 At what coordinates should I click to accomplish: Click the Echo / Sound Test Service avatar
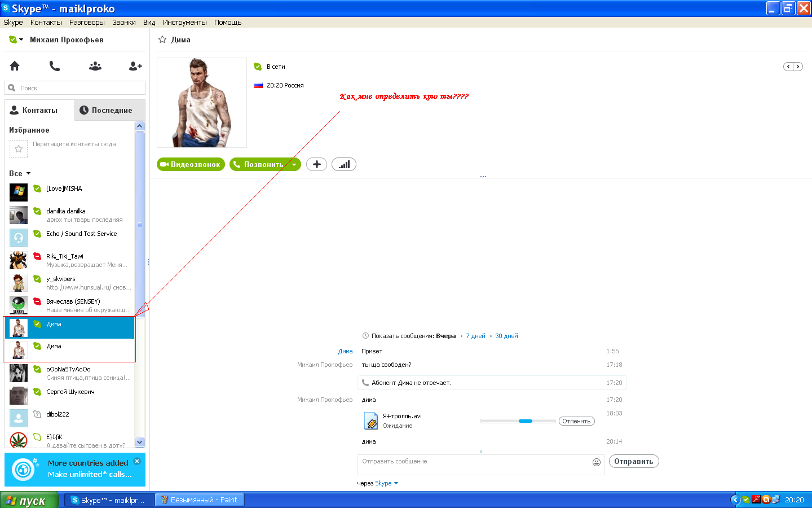pyautogui.click(x=19, y=238)
